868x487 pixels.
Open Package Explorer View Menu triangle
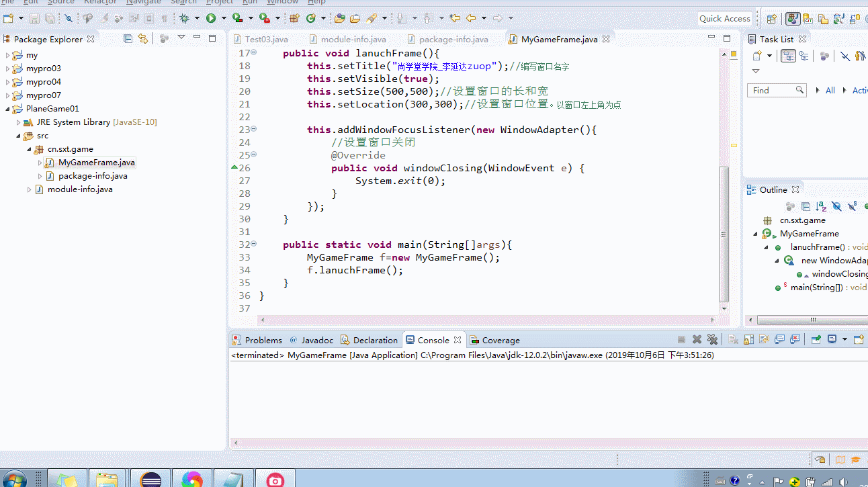coord(181,38)
